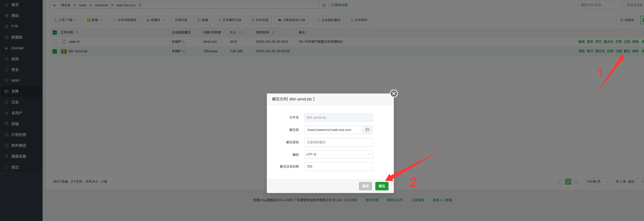This screenshot has height=221, width=644.
Task: Click the .user.ini file icon
Action: (x=64, y=42)
